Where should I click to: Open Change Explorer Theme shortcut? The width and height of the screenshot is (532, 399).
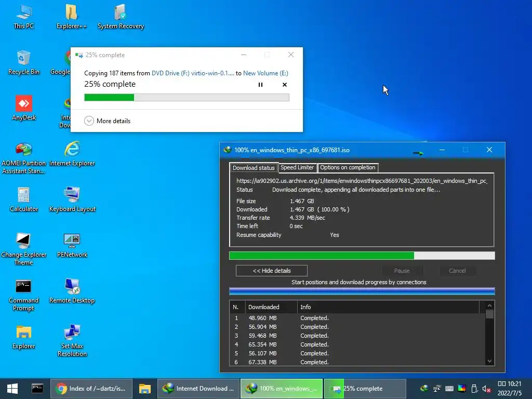pyautogui.click(x=24, y=249)
